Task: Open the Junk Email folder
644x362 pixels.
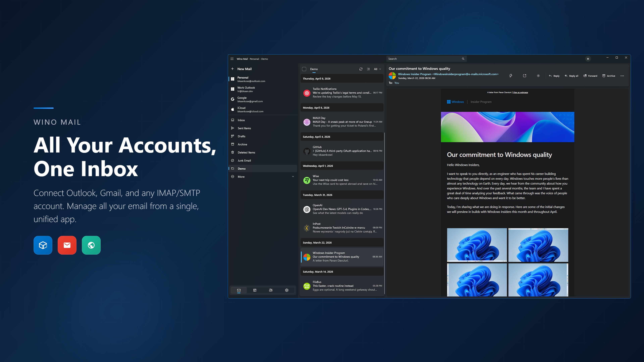Action: tap(263, 161)
